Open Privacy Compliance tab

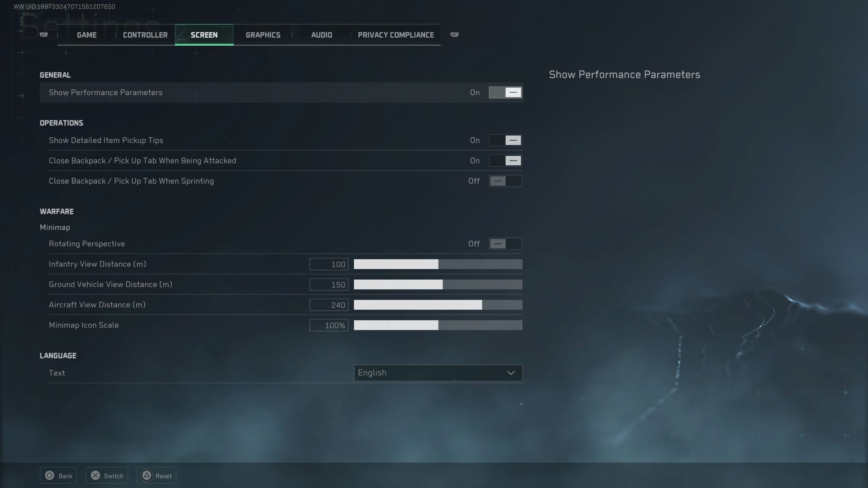pyautogui.click(x=396, y=35)
